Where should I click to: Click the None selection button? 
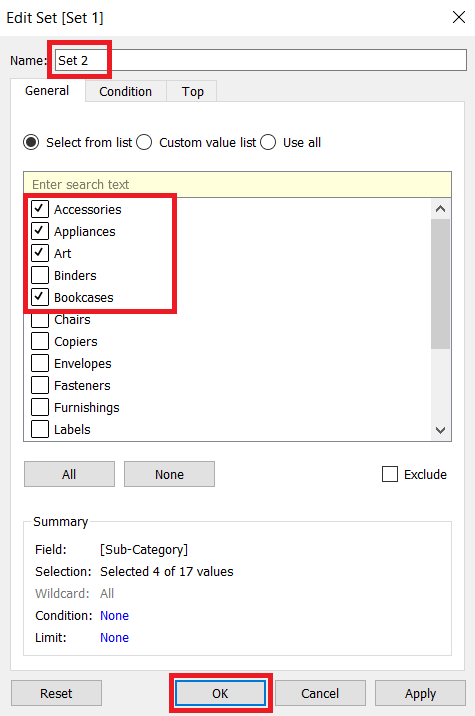(x=169, y=474)
